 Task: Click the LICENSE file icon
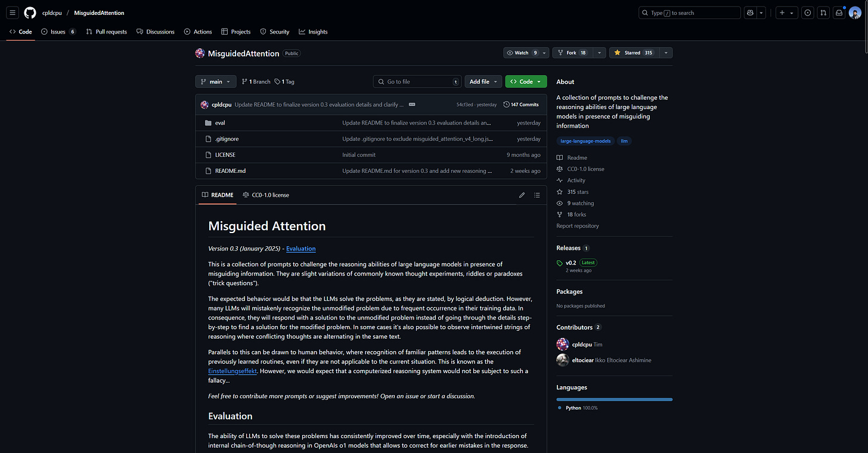pyautogui.click(x=208, y=155)
